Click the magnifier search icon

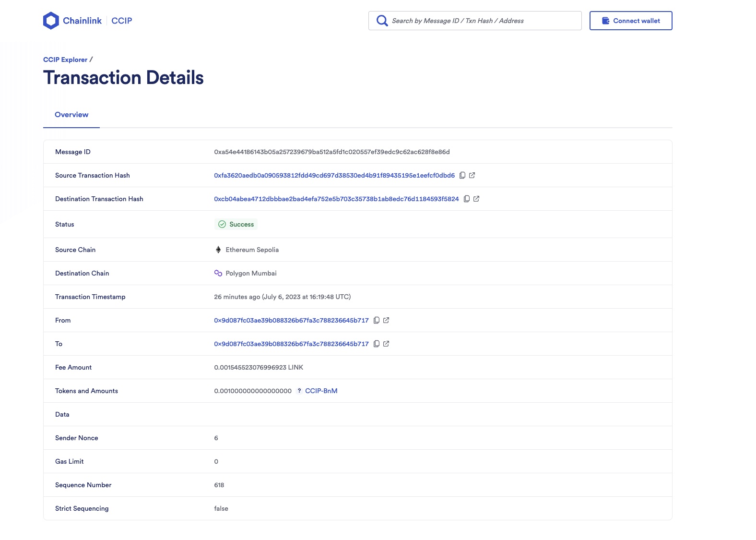[x=382, y=21]
